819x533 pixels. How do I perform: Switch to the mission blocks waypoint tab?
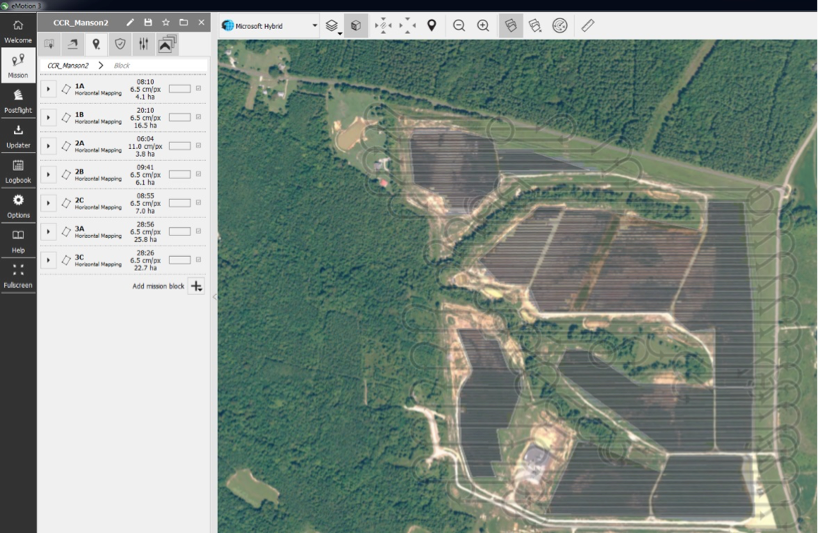coord(96,44)
